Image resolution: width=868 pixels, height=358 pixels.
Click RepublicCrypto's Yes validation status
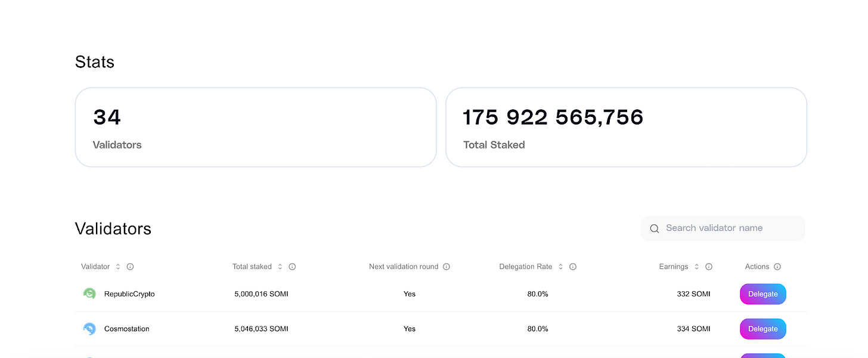point(410,294)
